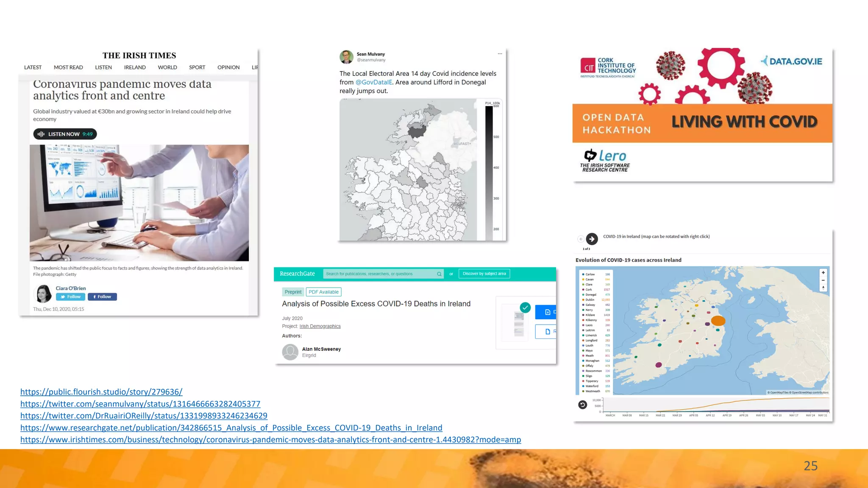Zoom in on the COVID map
This screenshot has width=868, height=488.
823,273
